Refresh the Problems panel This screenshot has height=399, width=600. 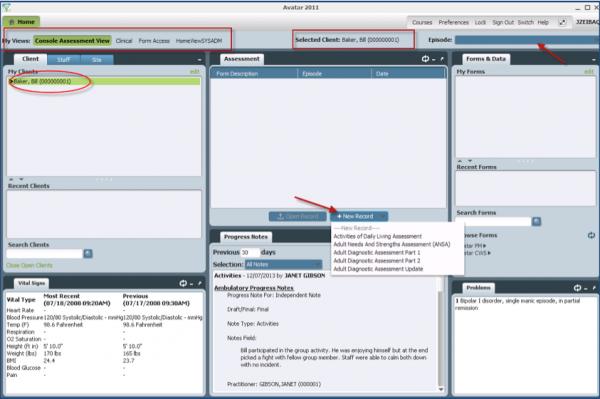pyautogui.click(x=577, y=288)
